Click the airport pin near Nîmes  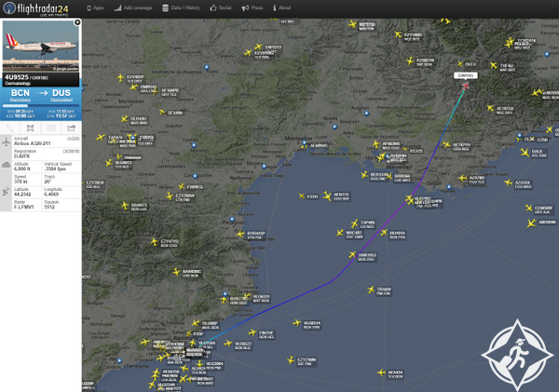pyautogui.click(x=334, y=127)
